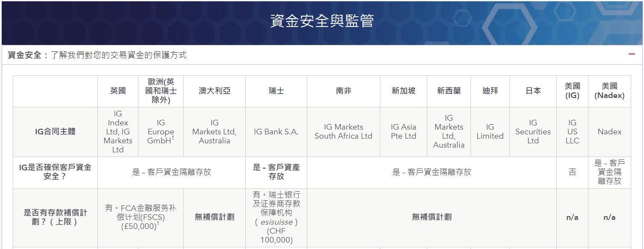The height and width of the screenshot is (249, 644).
Task: Select the 美國 (IG) column header
Action: click(572, 91)
